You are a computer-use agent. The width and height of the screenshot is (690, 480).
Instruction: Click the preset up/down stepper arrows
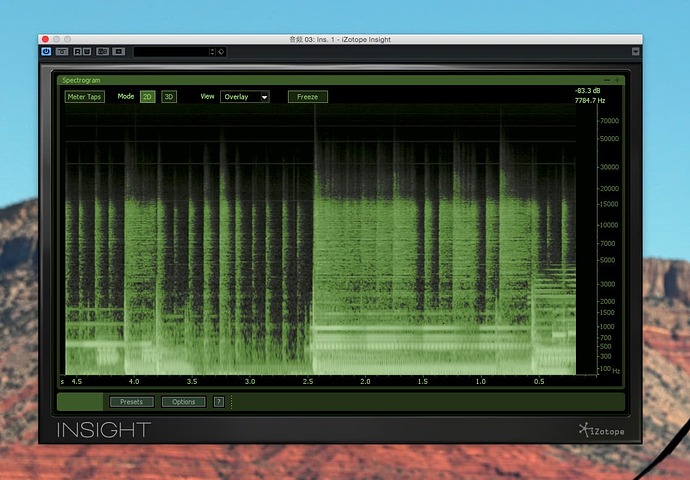(x=213, y=51)
